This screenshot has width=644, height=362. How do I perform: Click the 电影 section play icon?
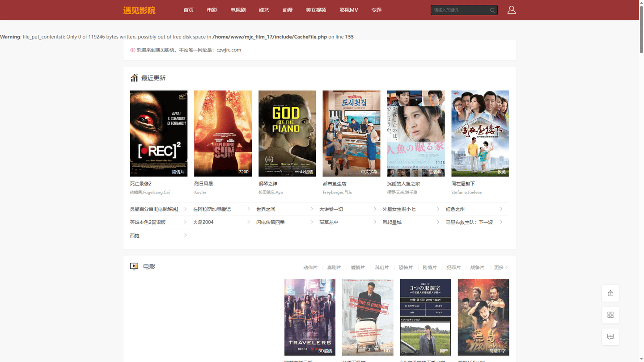point(134,266)
